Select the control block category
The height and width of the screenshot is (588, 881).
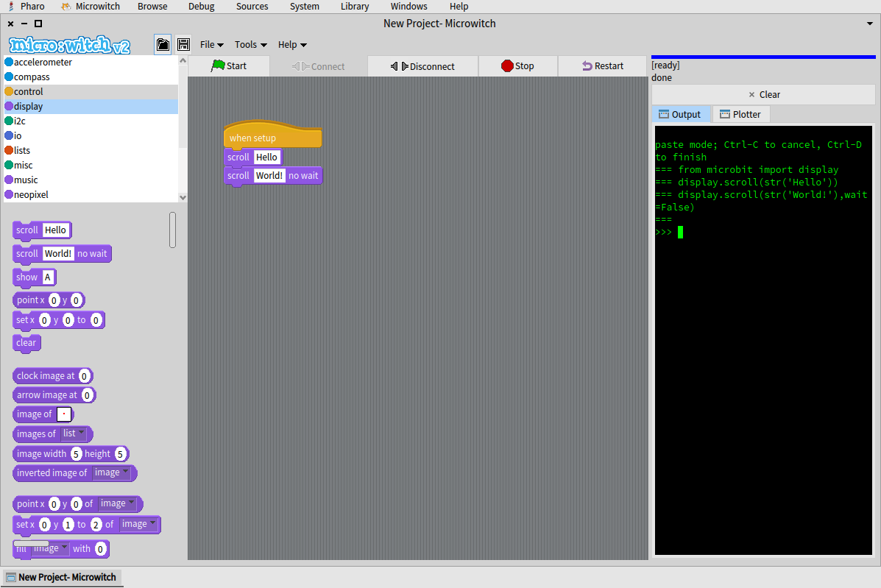91,91
